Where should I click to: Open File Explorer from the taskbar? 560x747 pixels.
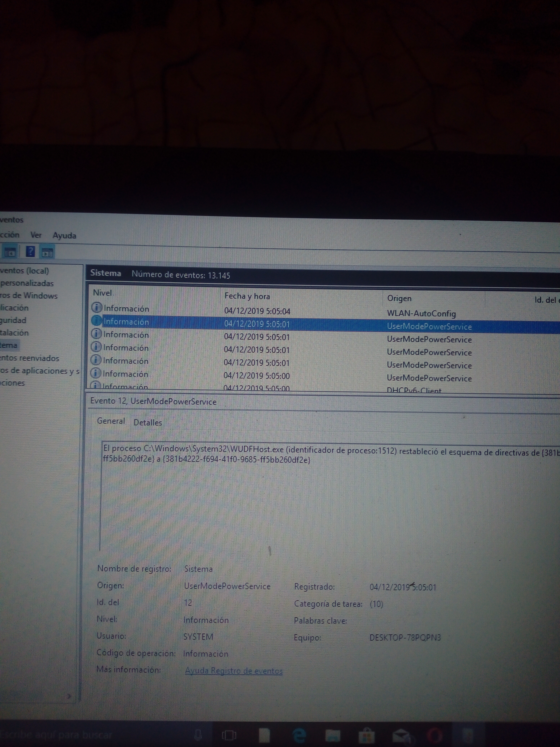[x=332, y=735]
